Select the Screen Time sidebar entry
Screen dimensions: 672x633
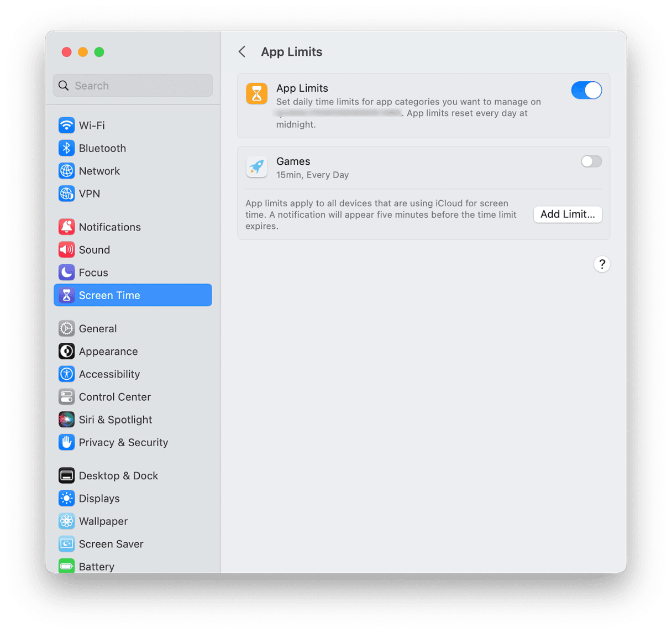[133, 295]
